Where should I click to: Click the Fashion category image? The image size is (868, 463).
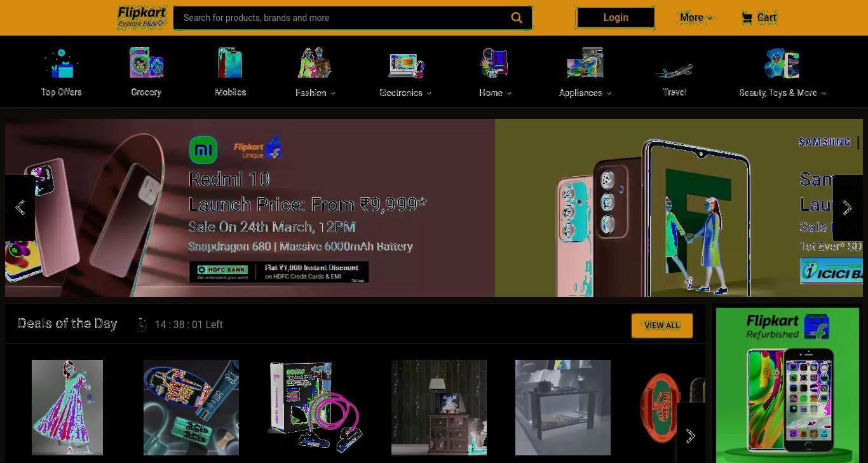pos(315,63)
